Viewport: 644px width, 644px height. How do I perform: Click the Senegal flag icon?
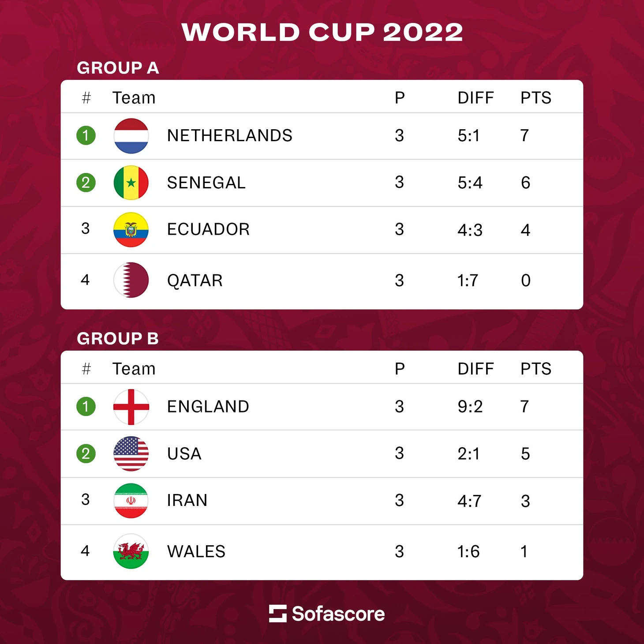(x=131, y=183)
